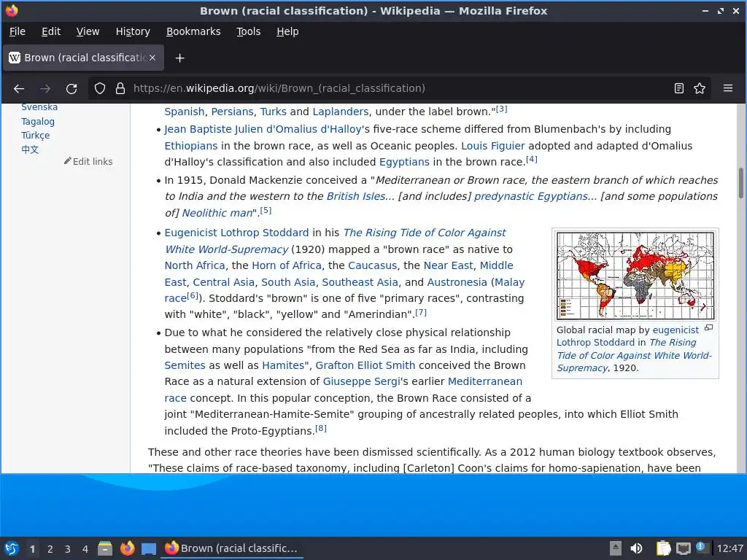The height and width of the screenshot is (560, 747).
Task: Enlarge the global racial map image
Action: pyautogui.click(x=708, y=328)
